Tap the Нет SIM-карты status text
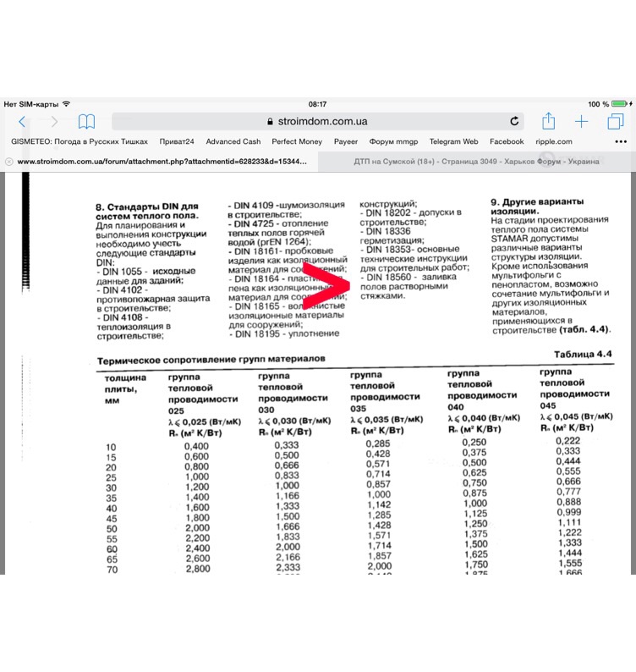Screen dimensions: 636x672 [x=30, y=104]
